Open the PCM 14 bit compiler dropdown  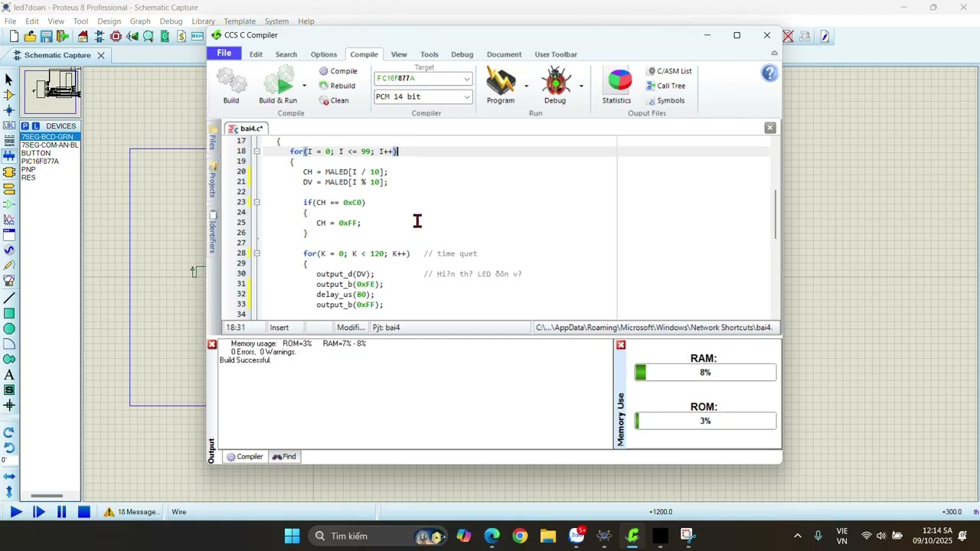[x=466, y=96]
